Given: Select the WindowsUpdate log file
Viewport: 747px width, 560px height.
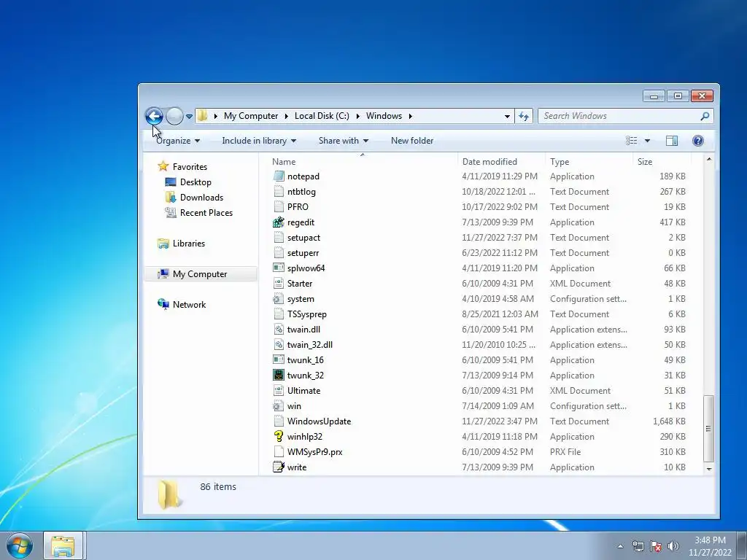Looking at the screenshot, I should (x=319, y=421).
